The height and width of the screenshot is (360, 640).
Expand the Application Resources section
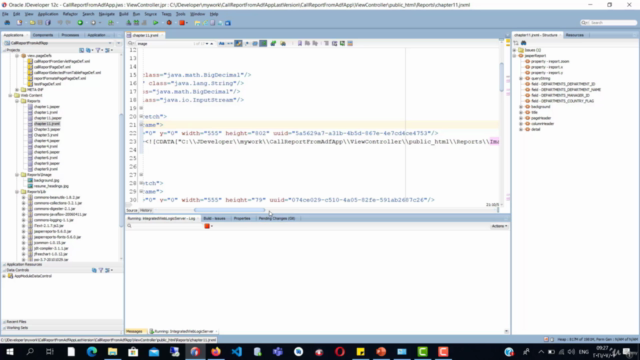pyautogui.click(x=4, y=264)
